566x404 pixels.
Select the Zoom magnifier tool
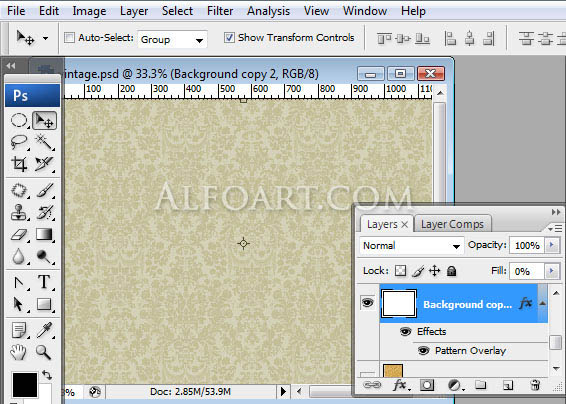[43, 352]
